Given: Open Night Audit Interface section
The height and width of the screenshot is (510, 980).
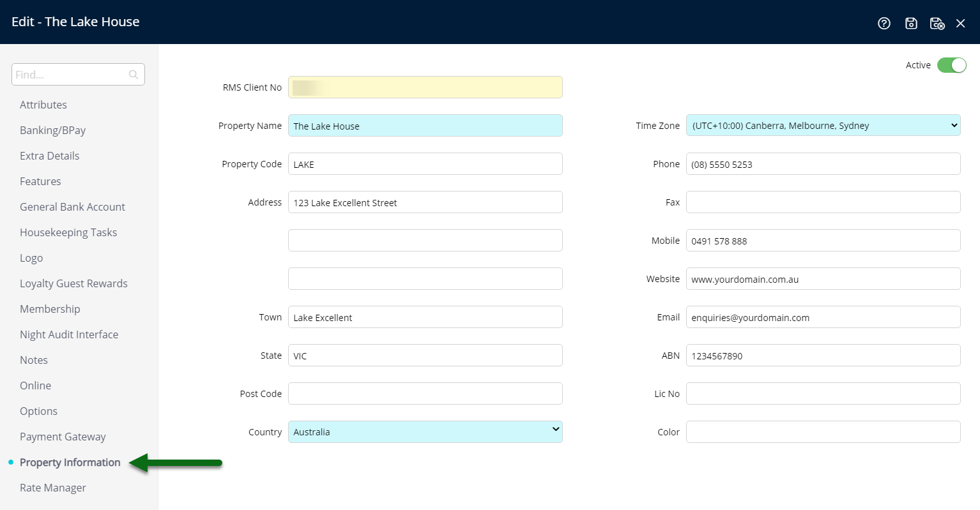Looking at the screenshot, I should (69, 334).
